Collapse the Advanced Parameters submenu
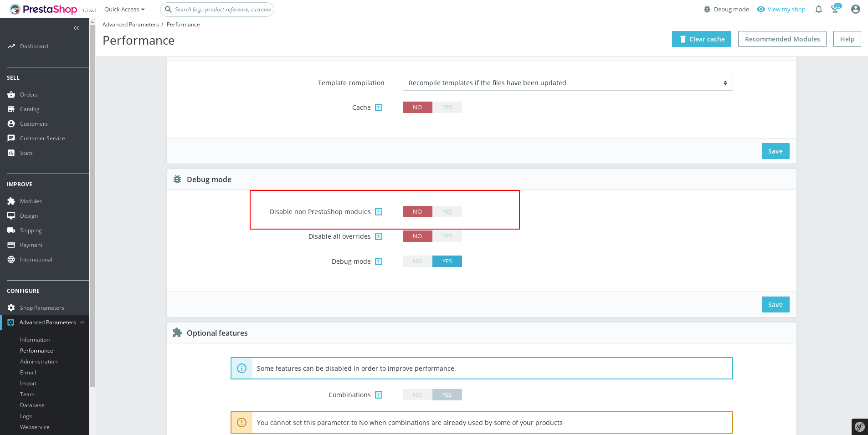The height and width of the screenshot is (435, 868). click(82, 322)
